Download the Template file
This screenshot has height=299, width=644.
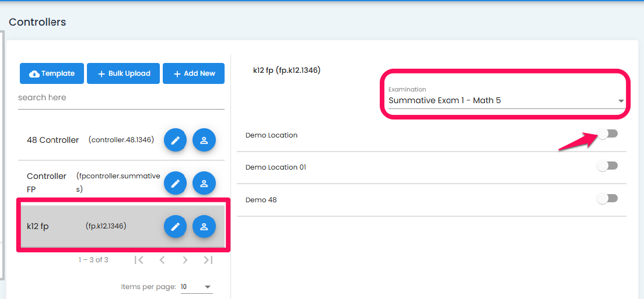(x=52, y=73)
